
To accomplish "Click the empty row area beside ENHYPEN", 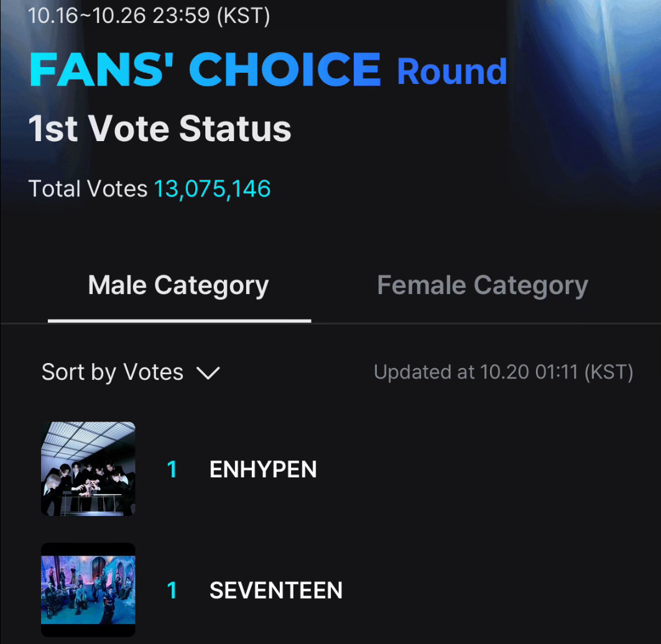I will [485, 469].
